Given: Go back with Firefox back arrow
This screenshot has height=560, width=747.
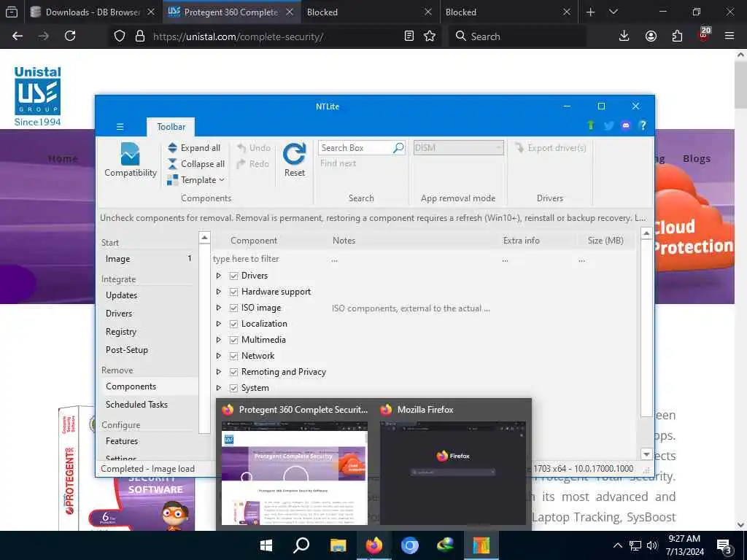Looking at the screenshot, I should pos(18,36).
